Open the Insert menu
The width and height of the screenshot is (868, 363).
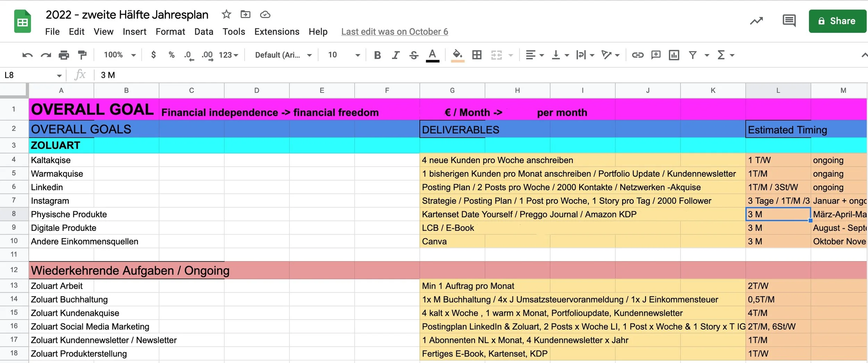point(134,32)
